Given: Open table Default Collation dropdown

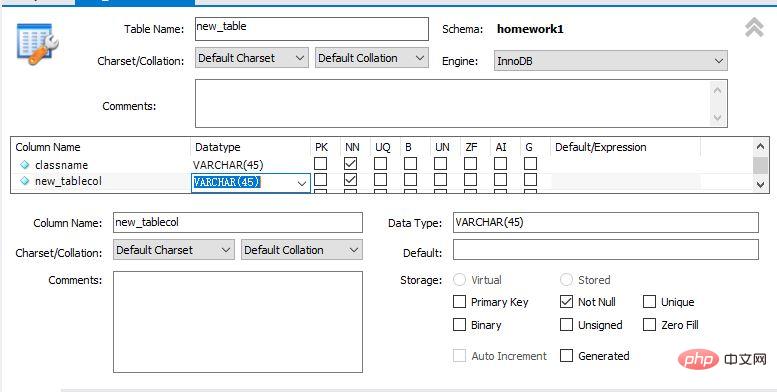Looking at the screenshot, I should pyautogui.click(x=372, y=58).
